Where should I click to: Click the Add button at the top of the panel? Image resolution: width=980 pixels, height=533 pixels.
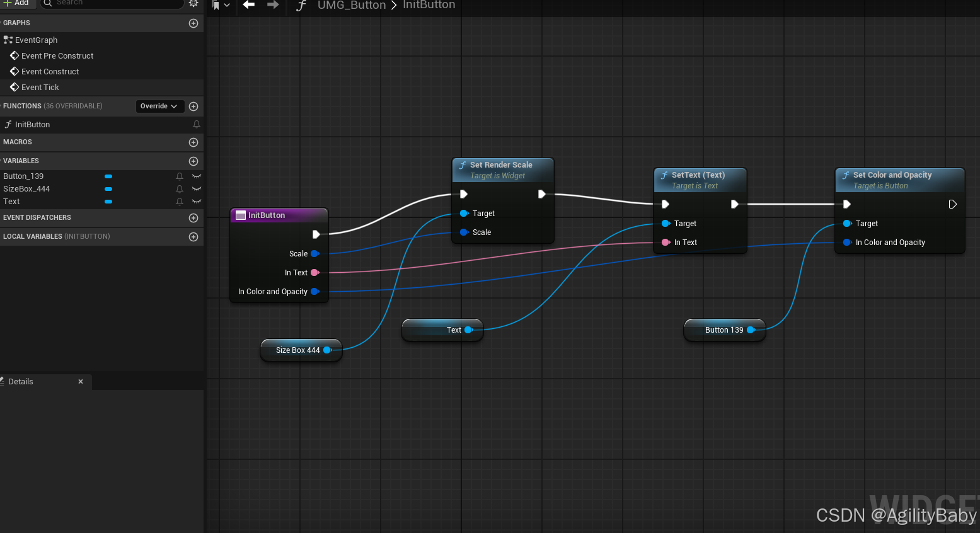(x=16, y=3)
